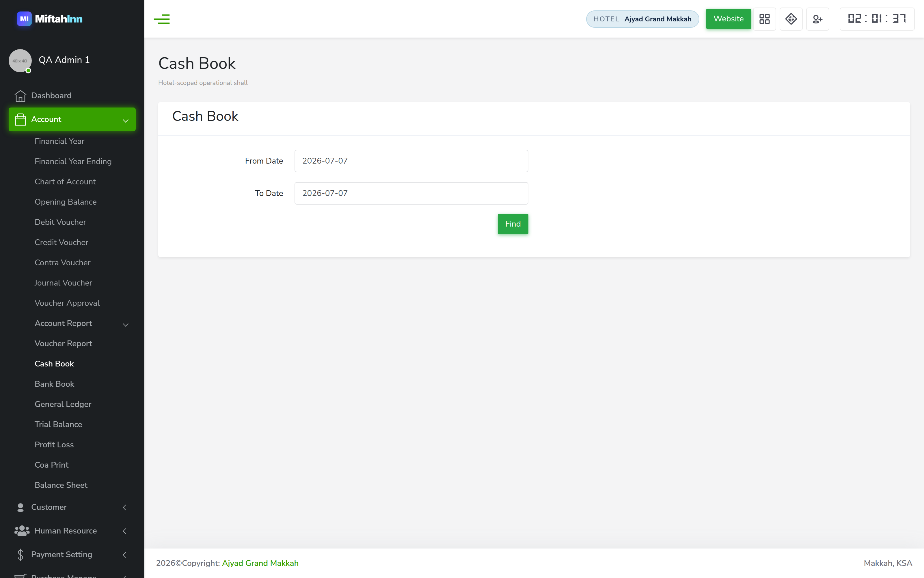Expand the Payment Setting menu arrow
924x578 pixels.
click(x=124, y=555)
